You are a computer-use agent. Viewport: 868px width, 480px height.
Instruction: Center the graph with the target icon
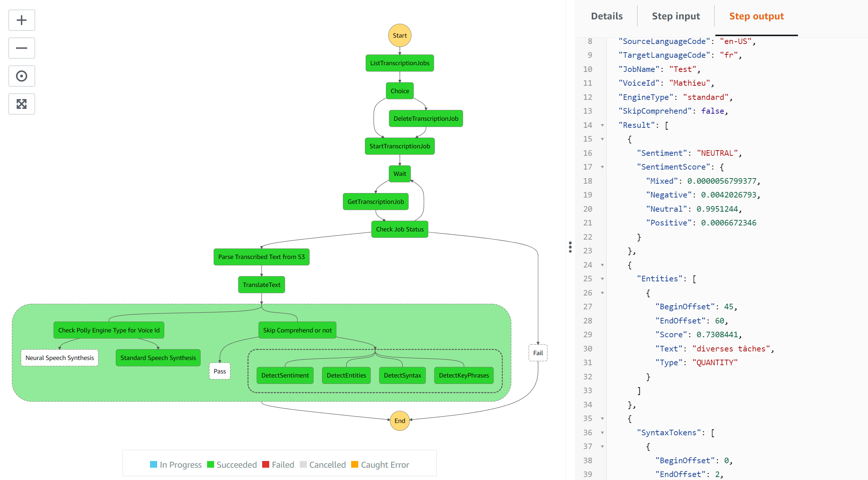(x=22, y=76)
